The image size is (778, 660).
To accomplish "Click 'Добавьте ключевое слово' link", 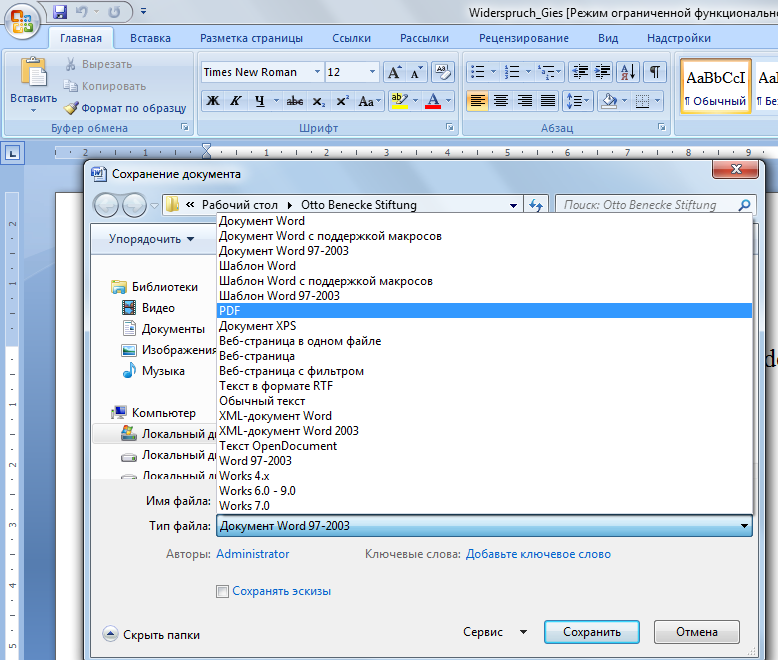I will [538, 554].
